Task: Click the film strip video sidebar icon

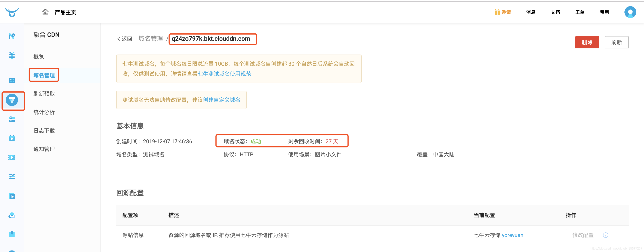Action: (12, 157)
